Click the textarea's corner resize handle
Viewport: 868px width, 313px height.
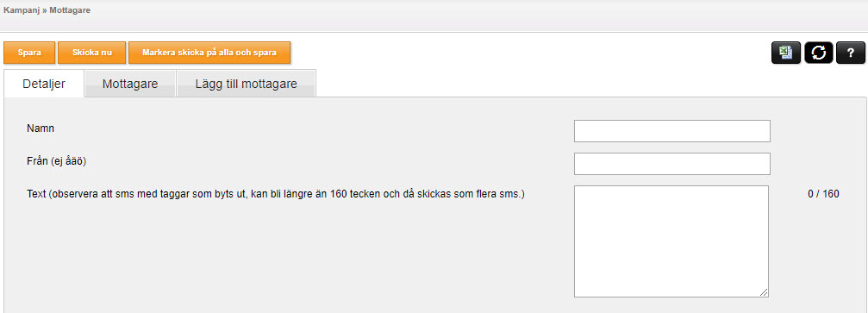tap(764, 292)
